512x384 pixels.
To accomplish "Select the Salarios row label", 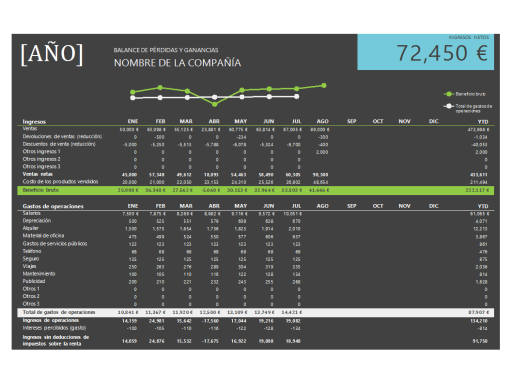I will [31, 213].
